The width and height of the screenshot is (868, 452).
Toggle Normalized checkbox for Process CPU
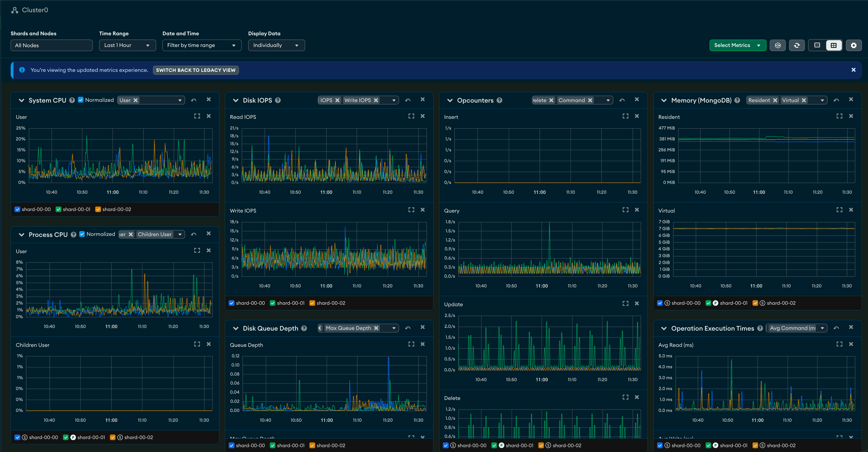(x=82, y=234)
